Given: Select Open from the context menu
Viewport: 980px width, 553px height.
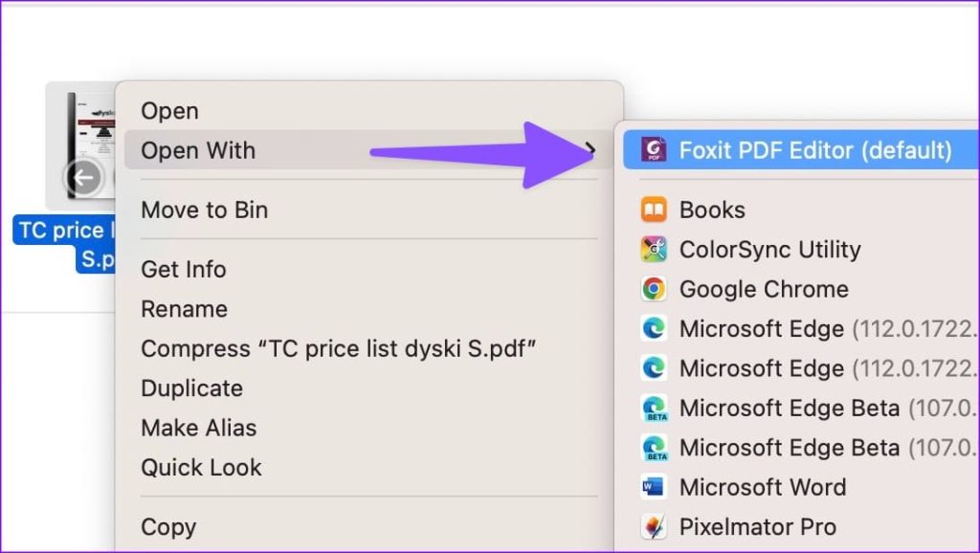Looking at the screenshot, I should click(x=169, y=110).
